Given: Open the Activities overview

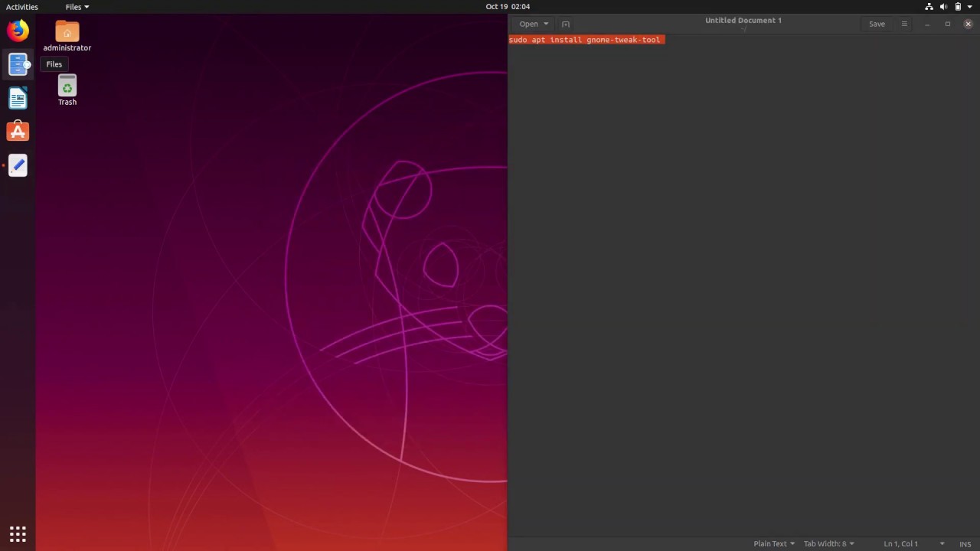Looking at the screenshot, I should tap(22, 7).
